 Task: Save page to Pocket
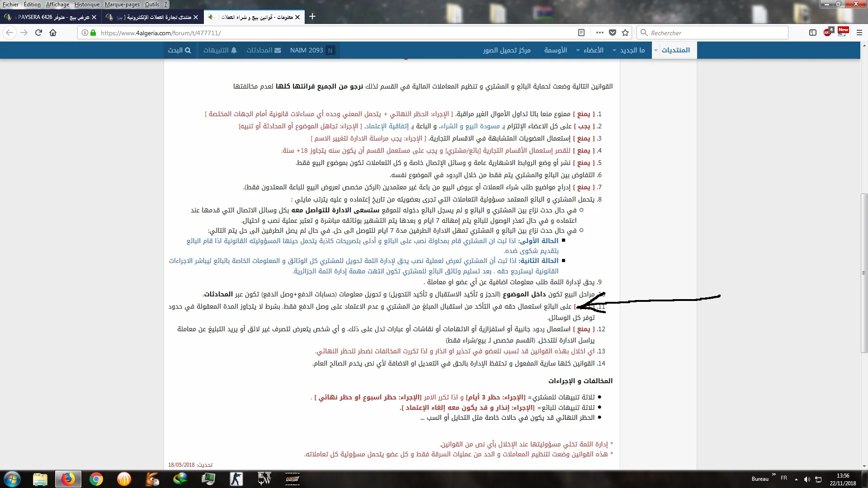[613, 33]
